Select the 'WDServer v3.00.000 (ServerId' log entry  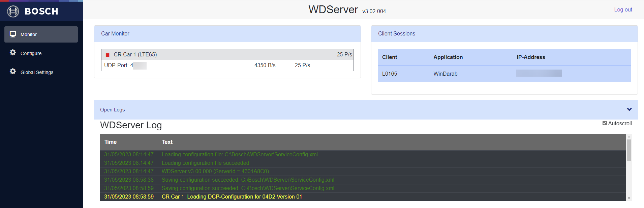point(363,172)
